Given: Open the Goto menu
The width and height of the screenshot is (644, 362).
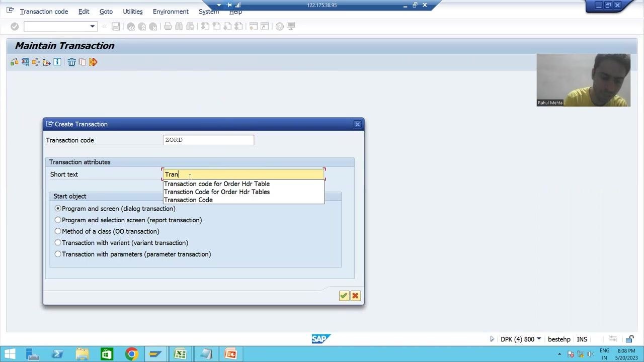Looking at the screenshot, I should [106, 12].
